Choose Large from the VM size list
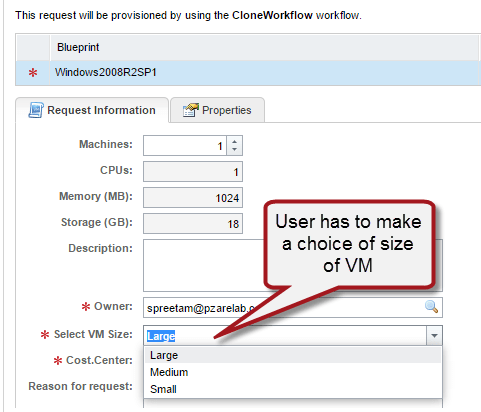Viewport: 481px width, 412px height. (293, 355)
